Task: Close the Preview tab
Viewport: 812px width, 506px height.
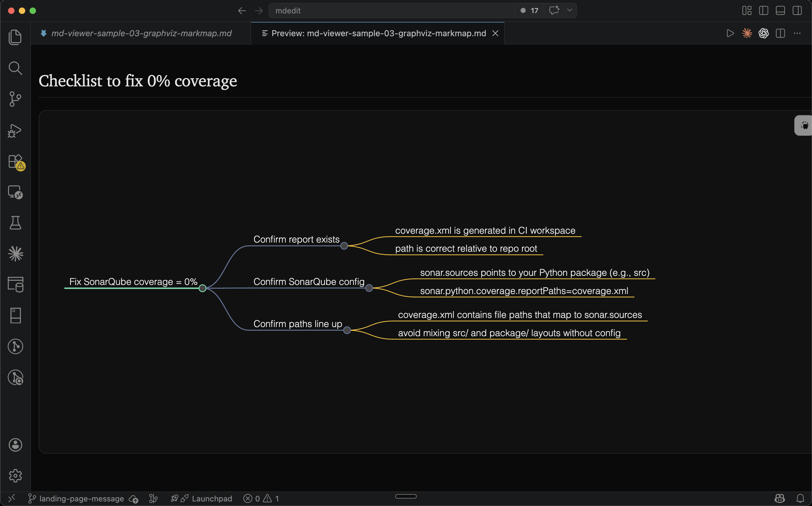Action: click(495, 33)
